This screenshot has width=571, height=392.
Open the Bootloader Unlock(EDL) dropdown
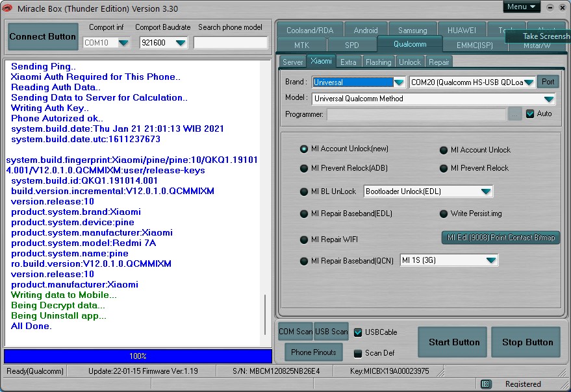tap(486, 191)
